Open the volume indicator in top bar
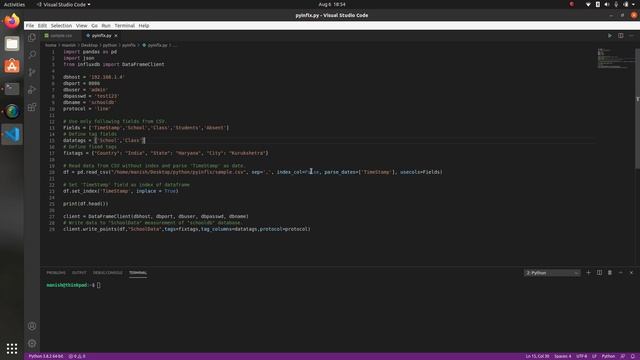This screenshot has height=360, width=640. coord(607,4)
